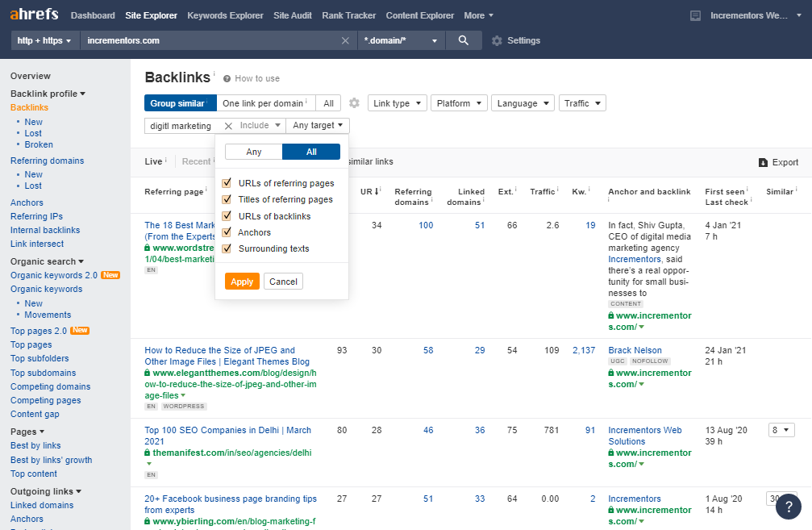Open Rank Tracker
This screenshot has height=530, width=812.
(349, 15)
